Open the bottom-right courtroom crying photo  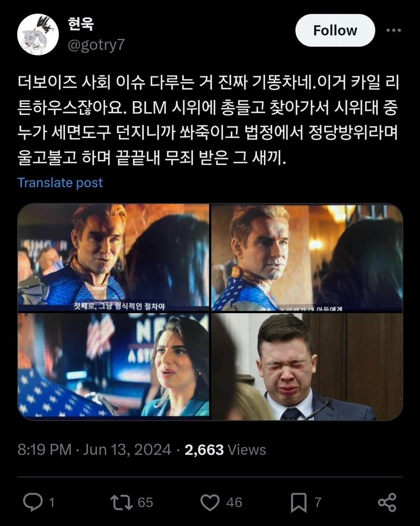(307, 366)
